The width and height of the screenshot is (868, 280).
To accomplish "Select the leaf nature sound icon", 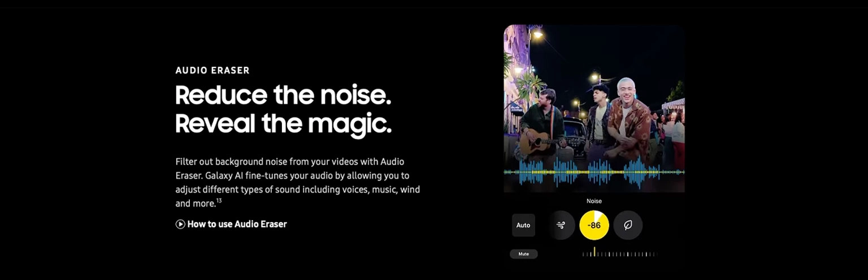I will [x=628, y=225].
